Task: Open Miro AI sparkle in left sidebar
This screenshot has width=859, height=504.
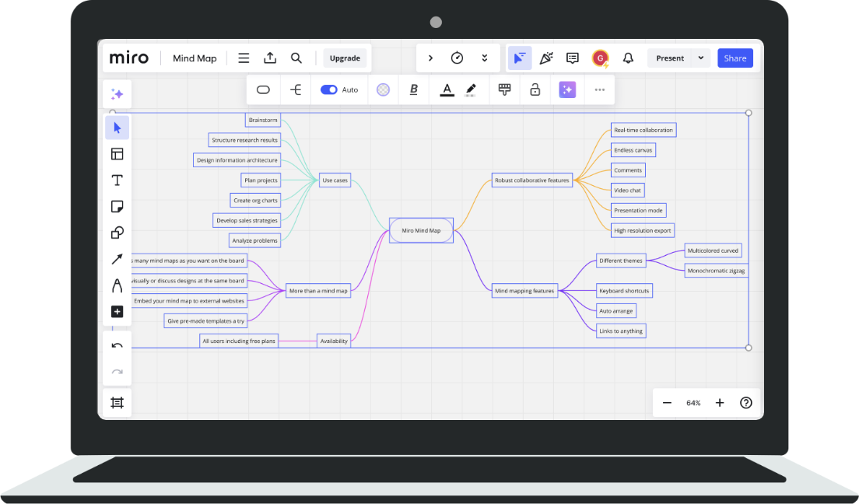Action: pos(117,94)
